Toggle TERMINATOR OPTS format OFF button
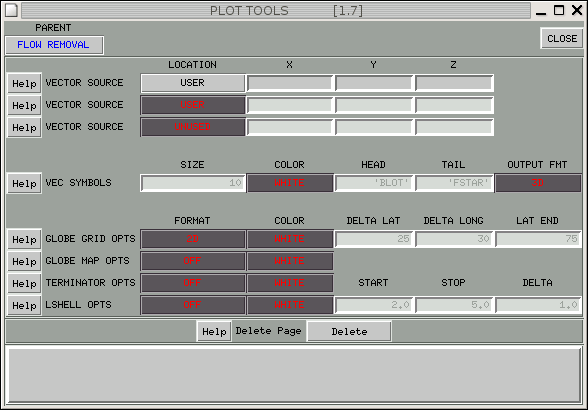Viewport: 588px width, 410px height. pos(193,283)
